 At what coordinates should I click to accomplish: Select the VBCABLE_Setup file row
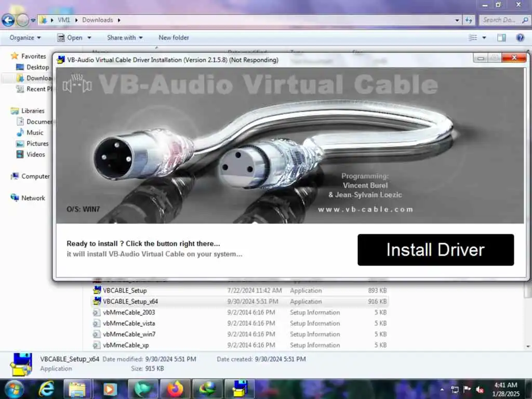[240, 290]
